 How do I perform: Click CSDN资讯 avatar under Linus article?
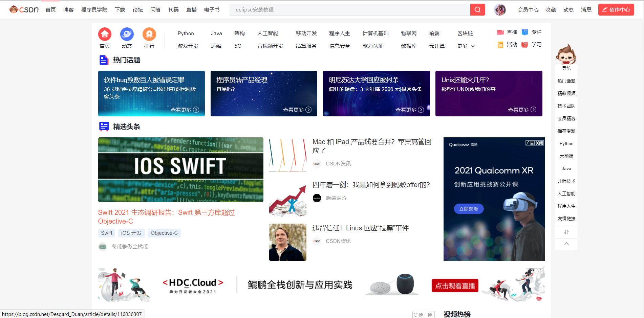[x=317, y=241]
